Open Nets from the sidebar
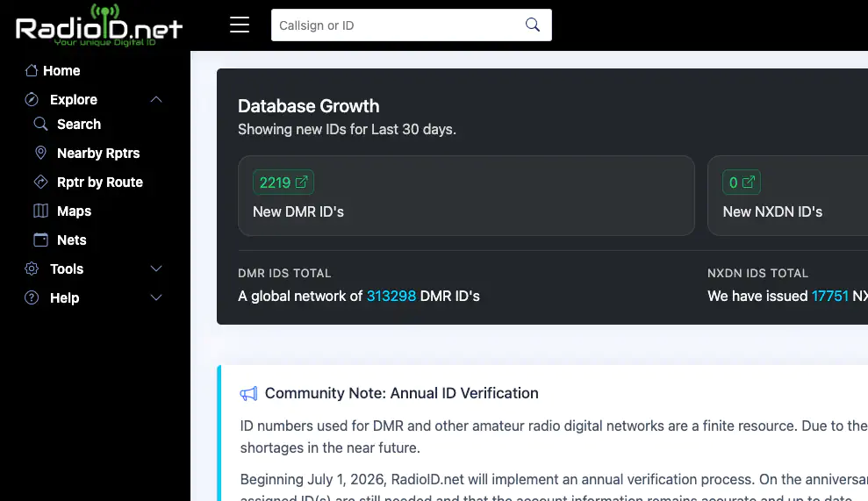 click(72, 240)
